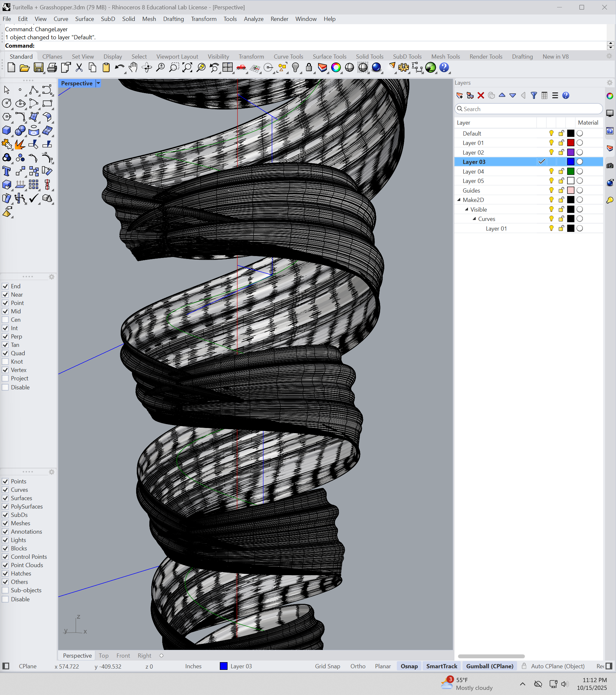
Task: Select the Text tool in left sidebar
Action: 6,171
